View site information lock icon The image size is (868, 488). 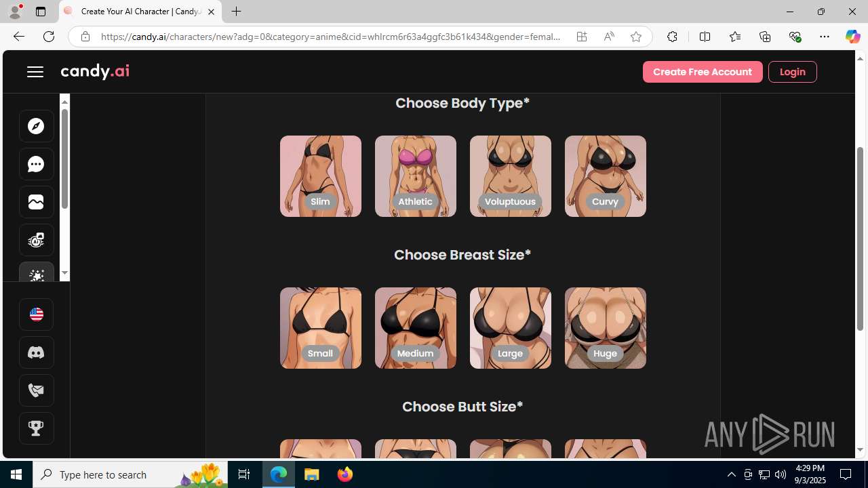(85, 37)
